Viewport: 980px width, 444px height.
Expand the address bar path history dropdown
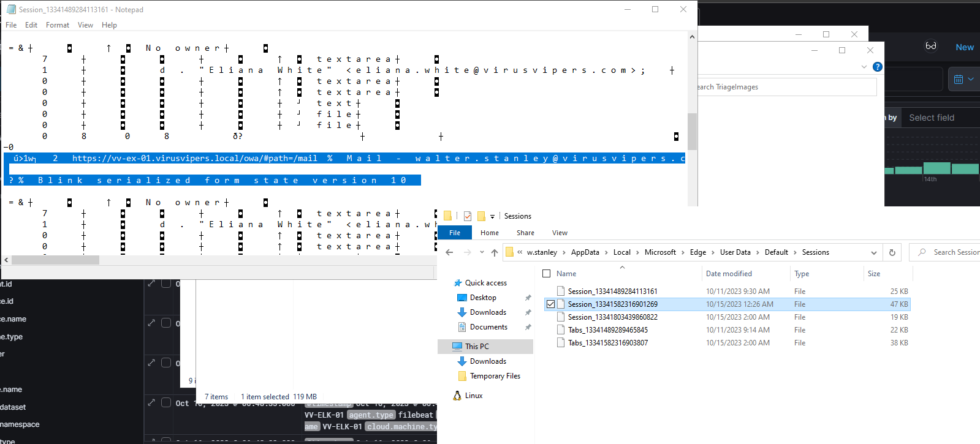pyautogui.click(x=873, y=252)
